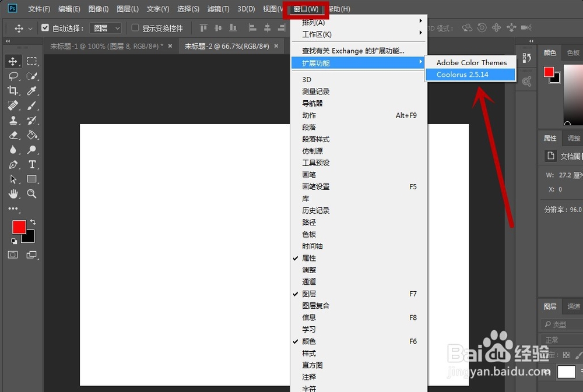The image size is (583, 392).
Task: Pick the Crop tool
Action: [x=14, y=91]
